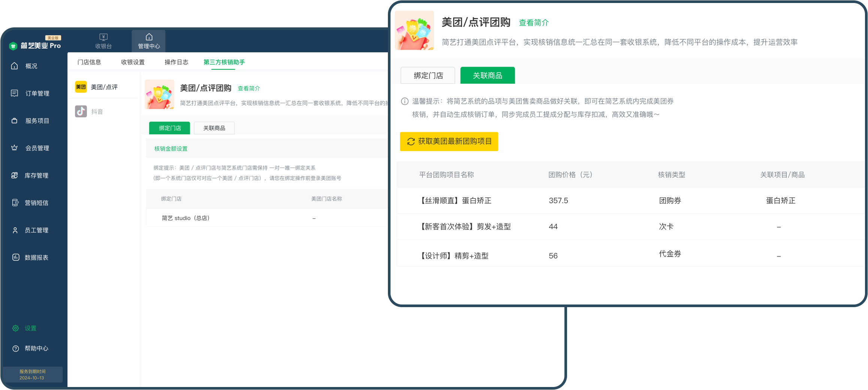
Task: Open 服务项目 from the sidebar
Action: pos(37,121)
